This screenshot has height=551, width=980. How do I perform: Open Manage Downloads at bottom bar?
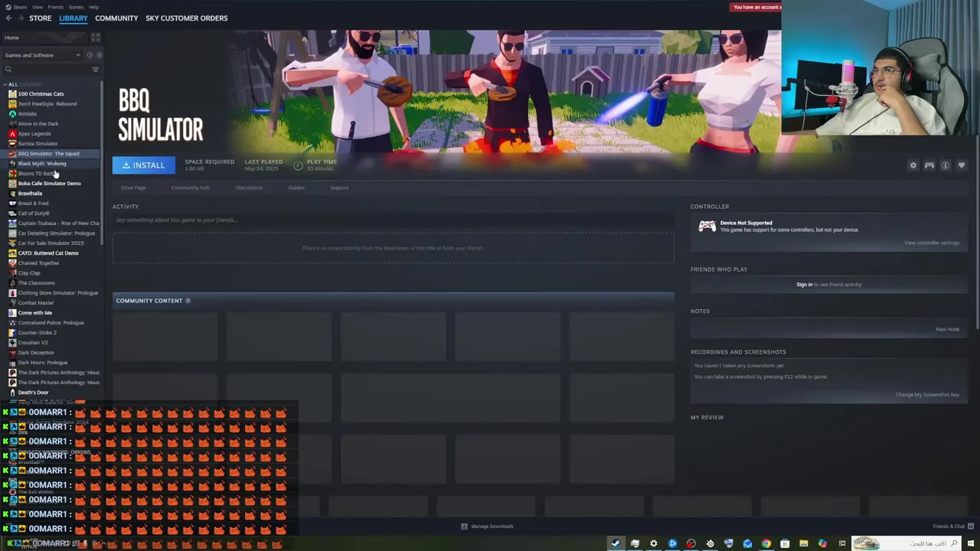pyautogui.click(x=487, y=527)
